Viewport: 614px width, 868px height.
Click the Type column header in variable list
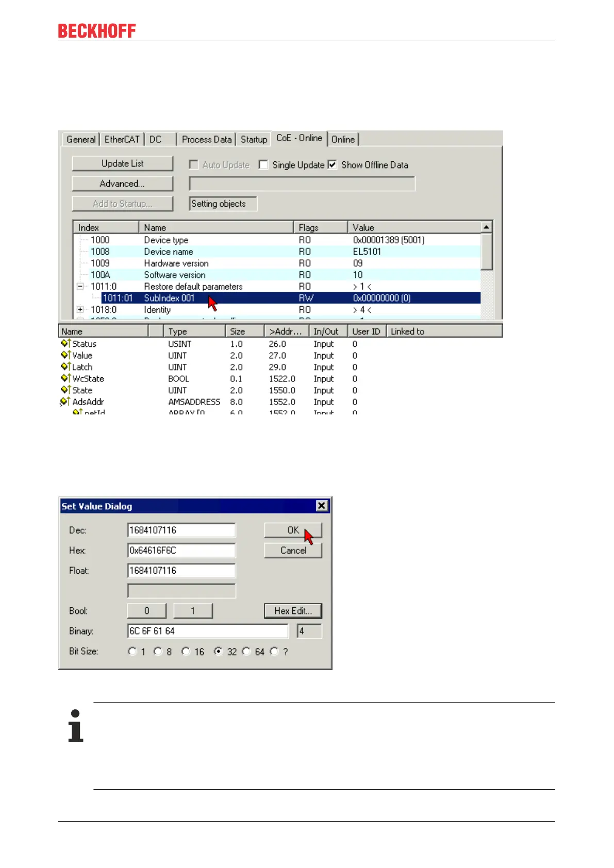[x=194, y=331]
